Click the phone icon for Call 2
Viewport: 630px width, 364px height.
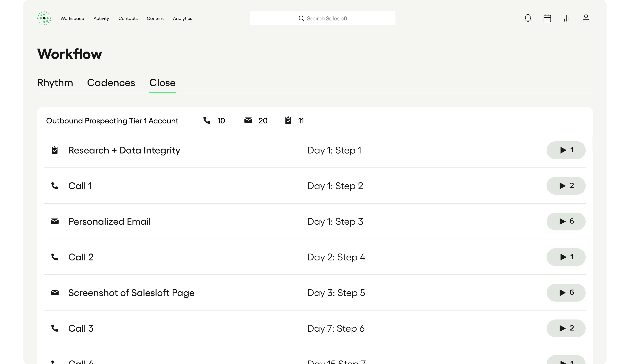[x=54, y=257]
